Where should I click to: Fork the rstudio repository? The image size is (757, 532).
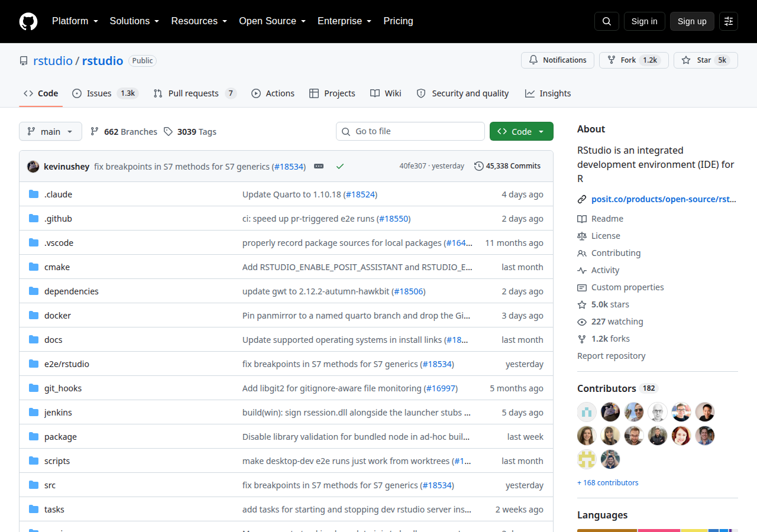(634, 60)
